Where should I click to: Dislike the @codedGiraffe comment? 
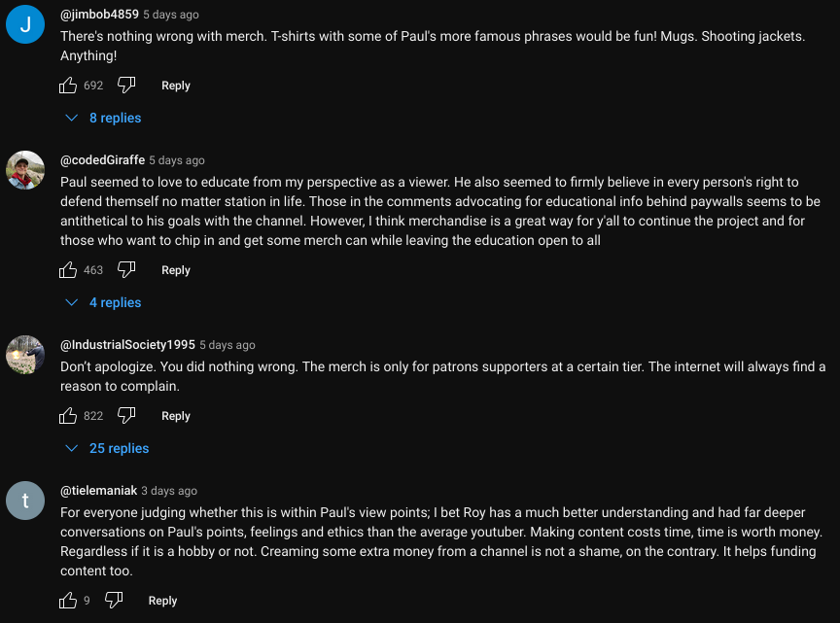point(126,270)
